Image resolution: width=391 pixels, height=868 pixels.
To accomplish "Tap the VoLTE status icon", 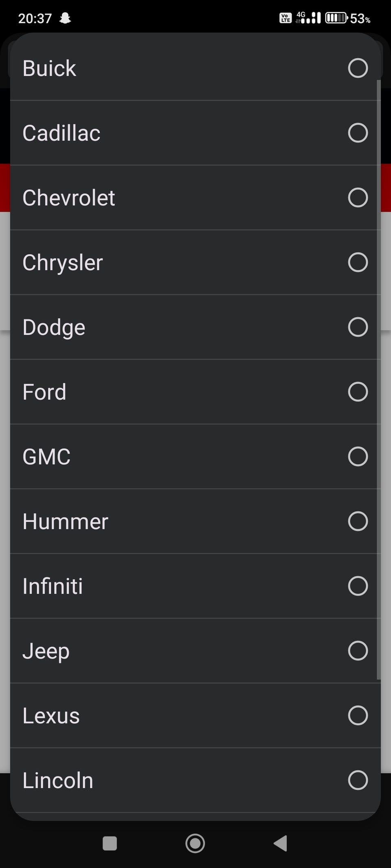I will coord(285,18).
